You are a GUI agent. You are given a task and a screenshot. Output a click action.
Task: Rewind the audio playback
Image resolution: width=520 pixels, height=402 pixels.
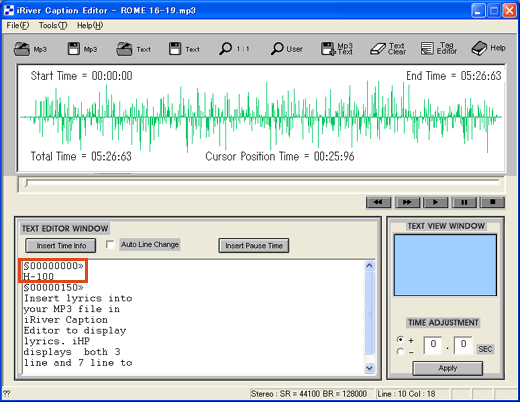(378, 202)
